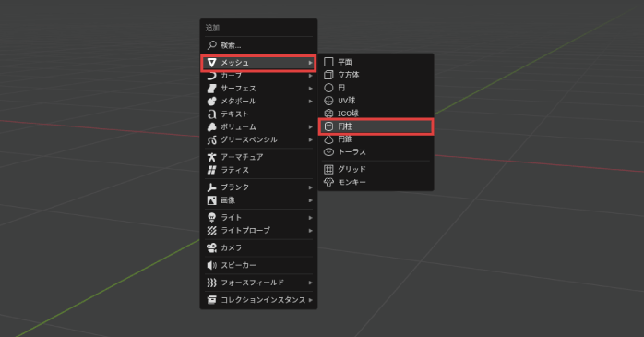Add a トーラス (Torus) mesh
Image resolution: width=644 pixels, height=337 pixels.
point(376,152)
